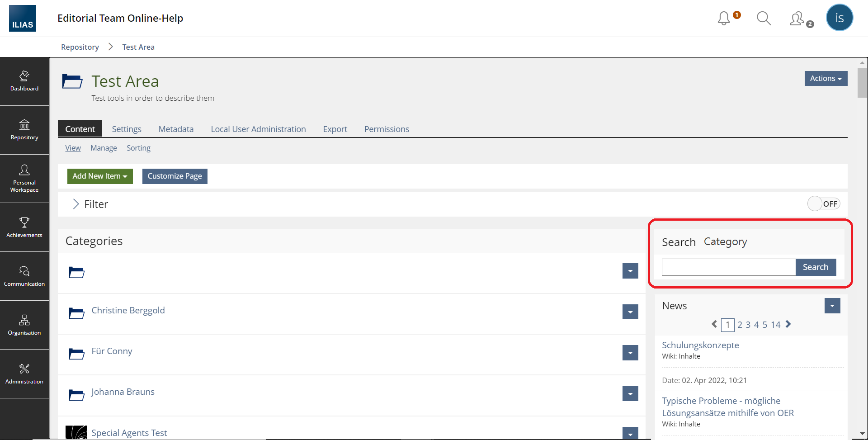Open Typische Probleme news link
The width and height of the screenshot is (868, 440).
(x=728, y=407)
